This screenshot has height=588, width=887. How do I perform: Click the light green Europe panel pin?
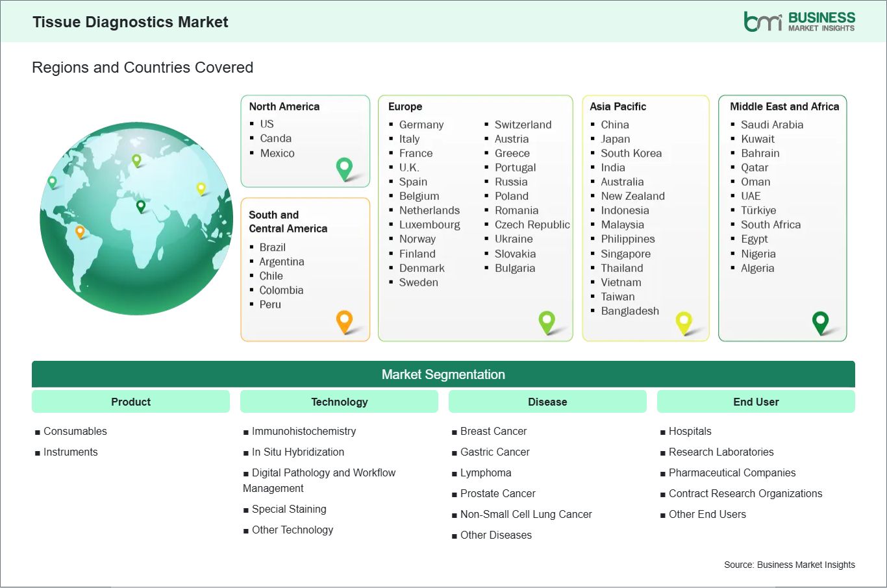pos(547,321)
